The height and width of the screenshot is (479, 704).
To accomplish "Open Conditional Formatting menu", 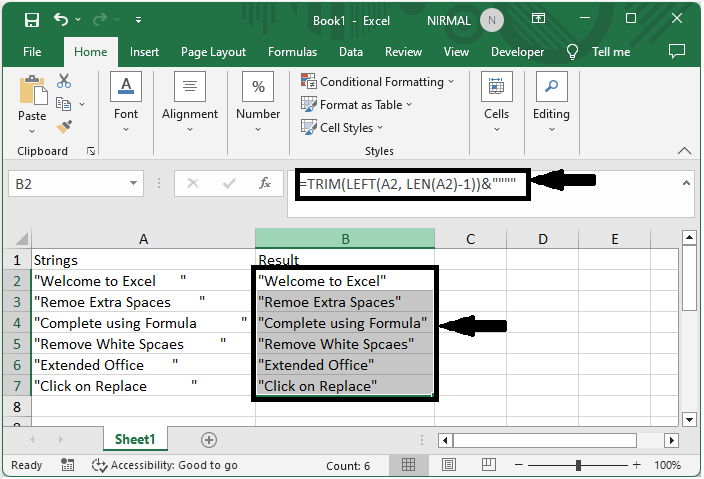I will (378, 82).
